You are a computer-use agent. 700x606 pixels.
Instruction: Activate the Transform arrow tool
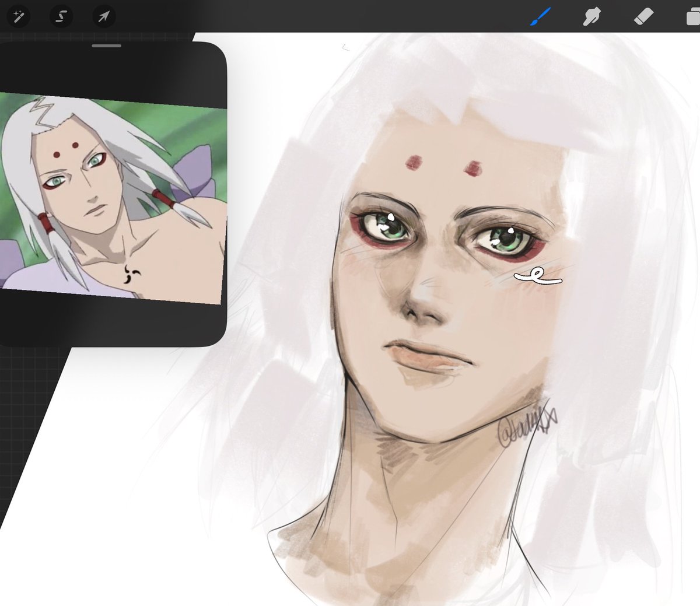click(104, 16)
